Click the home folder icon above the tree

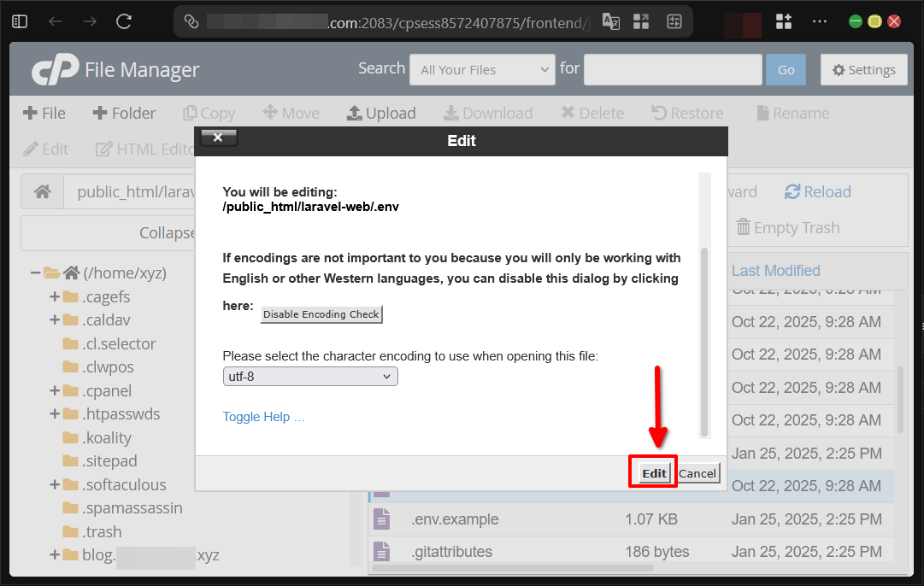[x=42, y=190]
